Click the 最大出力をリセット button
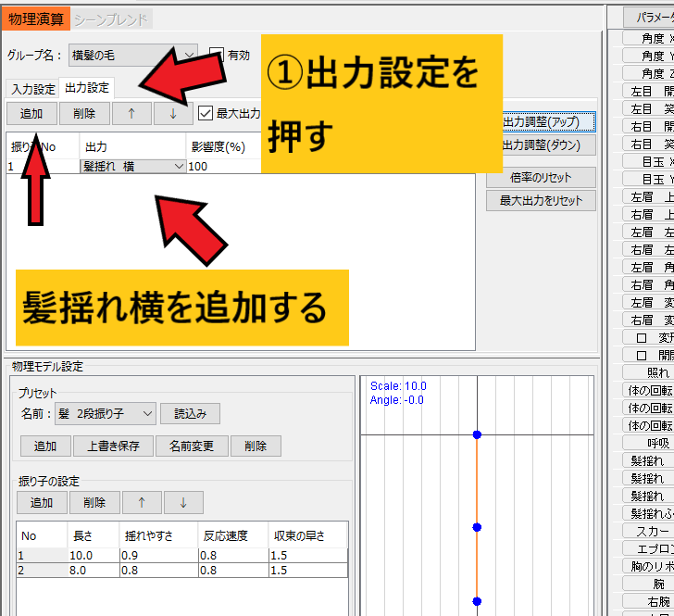 (x=541, y=201)
